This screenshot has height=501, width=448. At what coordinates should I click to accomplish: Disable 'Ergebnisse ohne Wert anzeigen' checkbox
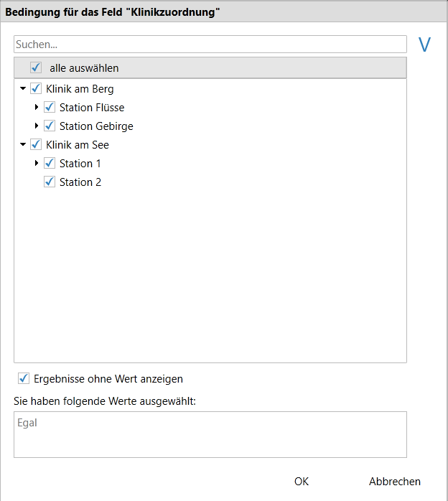(24, 378)
